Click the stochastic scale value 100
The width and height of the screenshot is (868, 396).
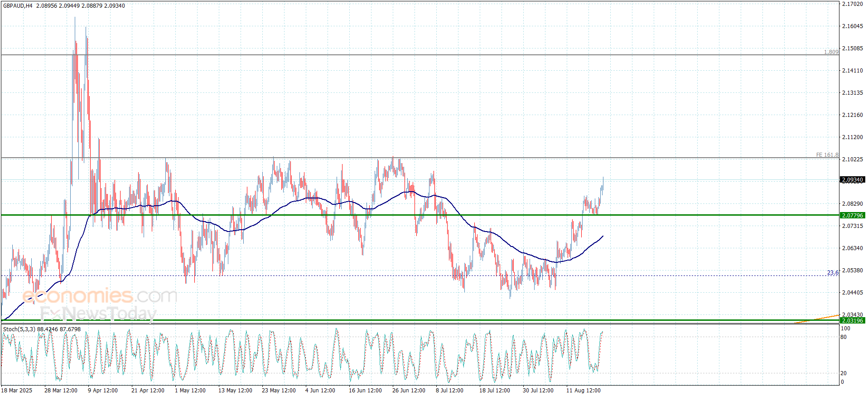846,328
